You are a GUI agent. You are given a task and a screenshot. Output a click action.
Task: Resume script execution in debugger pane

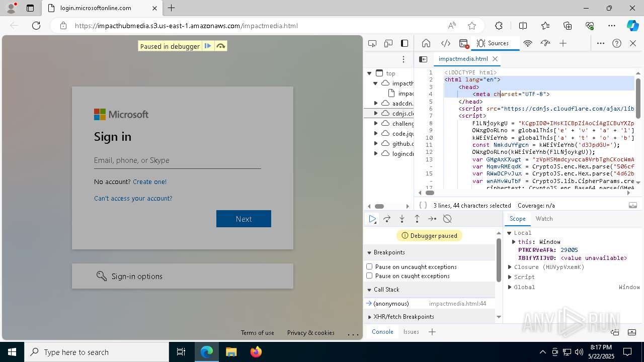pyautogui.click(x=372, y=219)
